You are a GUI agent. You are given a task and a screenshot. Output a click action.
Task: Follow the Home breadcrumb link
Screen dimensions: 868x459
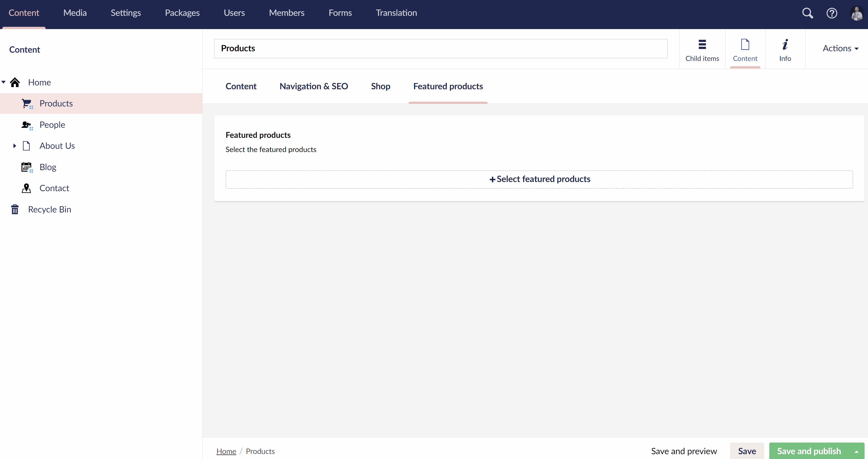pyautogui.click(x=226, y=451)
